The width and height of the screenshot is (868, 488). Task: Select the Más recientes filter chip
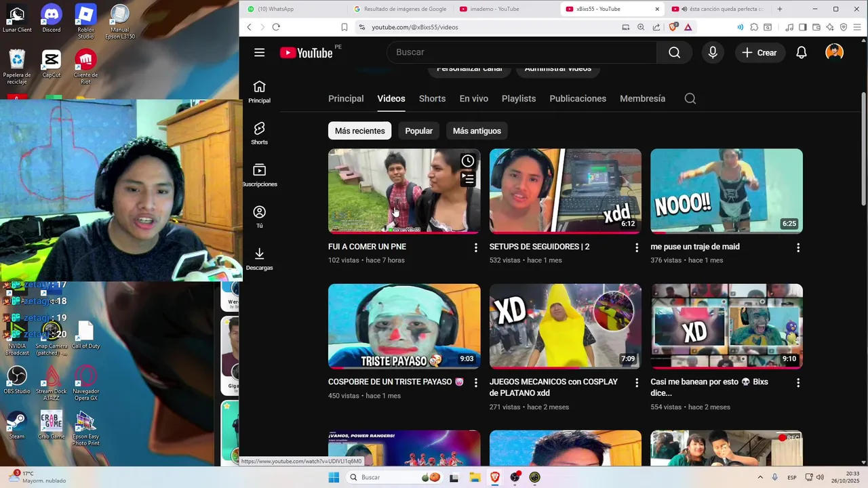coord(359,131)
